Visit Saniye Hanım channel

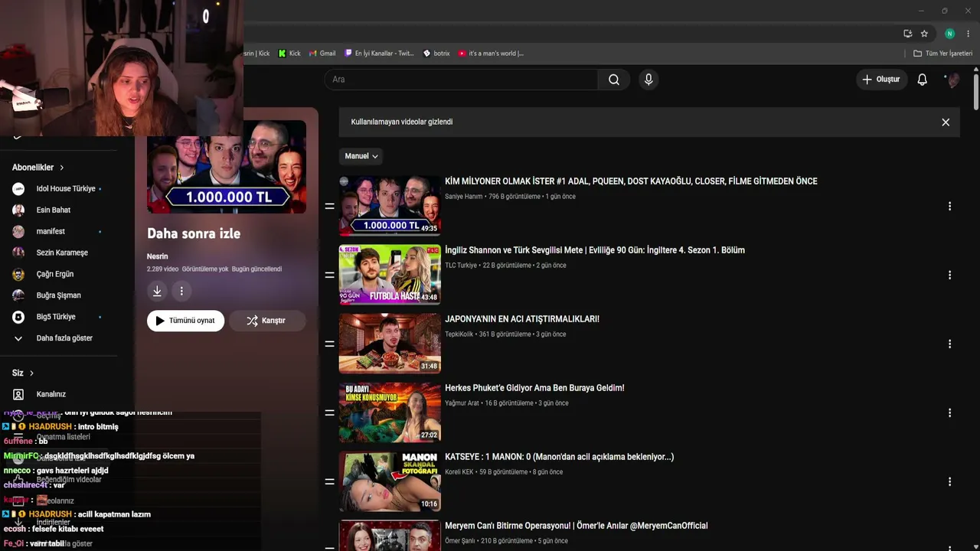(x=464, y=197)
